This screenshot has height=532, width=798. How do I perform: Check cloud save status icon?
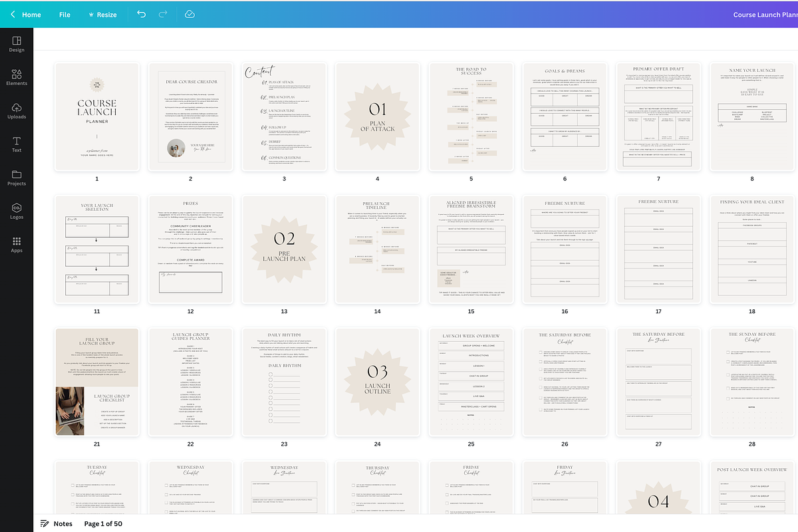click(190, 14)
